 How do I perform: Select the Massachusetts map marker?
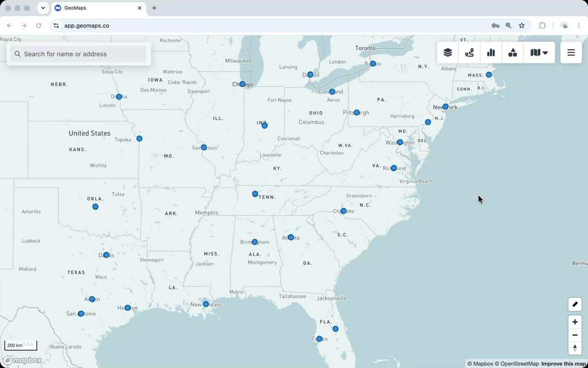tap(489, 75)
